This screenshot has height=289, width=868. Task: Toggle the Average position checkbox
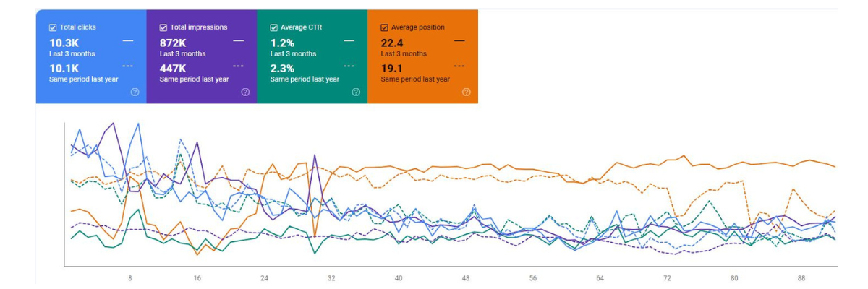coord(385,27)
